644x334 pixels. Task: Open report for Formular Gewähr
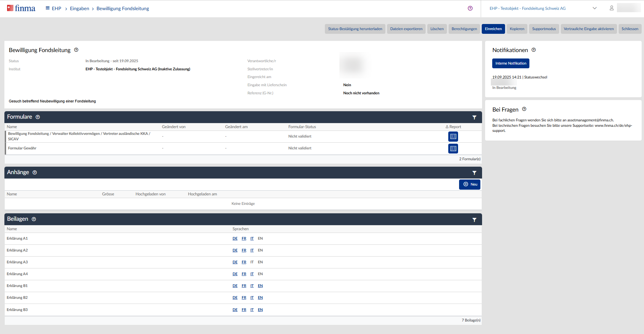(x=453, y=148)
